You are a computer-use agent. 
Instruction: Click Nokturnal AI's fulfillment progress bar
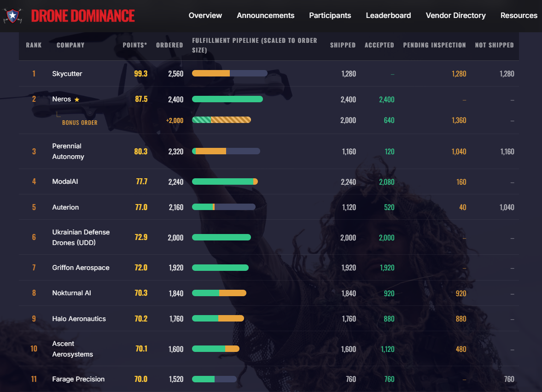pyautogui.click(x=219, y=293)
